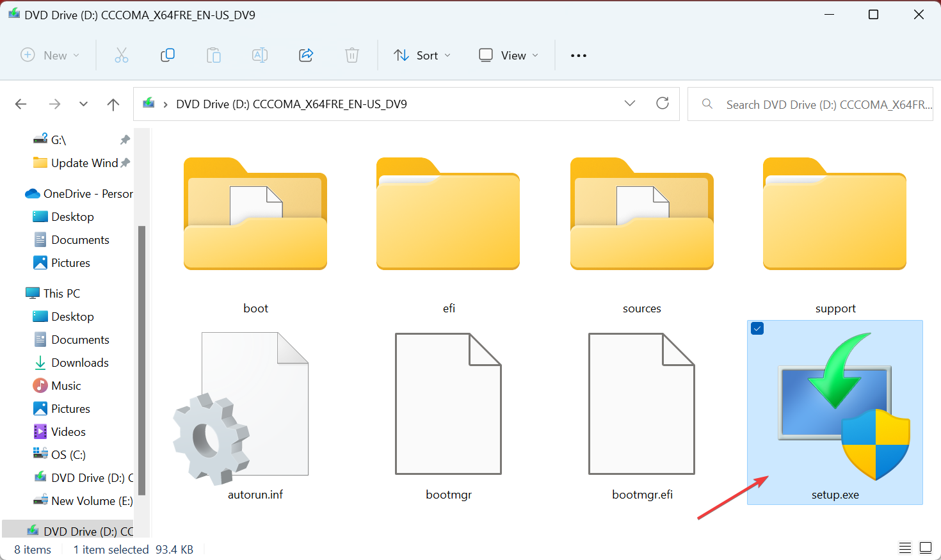Image resolution: width=941 pixels, height=560 pixels.
Task: Click the Paste clipboard icon
Action: (x=214, y=56)
